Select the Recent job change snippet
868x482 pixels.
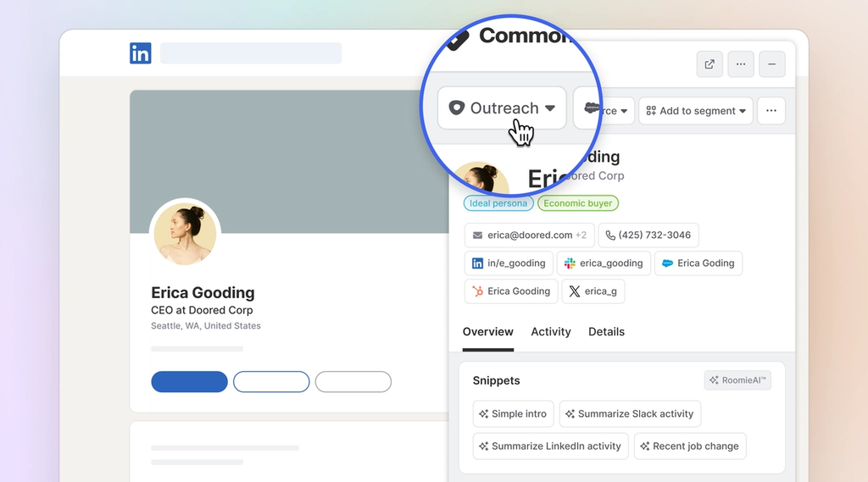pyautogui.click(x=690, y=446)
